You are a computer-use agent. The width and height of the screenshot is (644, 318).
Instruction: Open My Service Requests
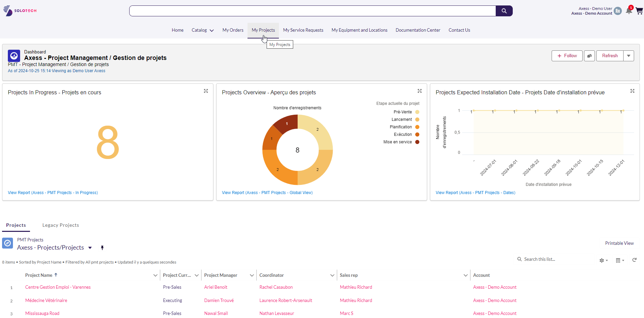pos(303,30)
